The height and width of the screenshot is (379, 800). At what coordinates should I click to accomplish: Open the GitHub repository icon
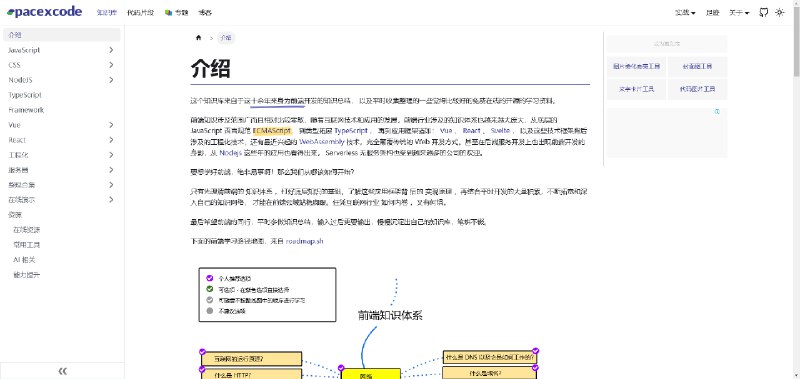click(x=763, y=13)
